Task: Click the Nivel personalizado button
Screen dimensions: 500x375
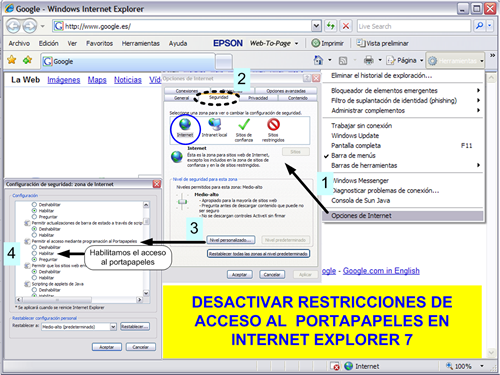Action: 231,240
